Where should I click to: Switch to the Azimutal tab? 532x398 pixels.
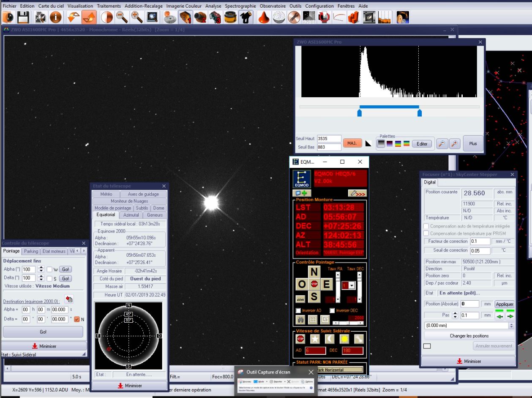click(x=131, y=215)
